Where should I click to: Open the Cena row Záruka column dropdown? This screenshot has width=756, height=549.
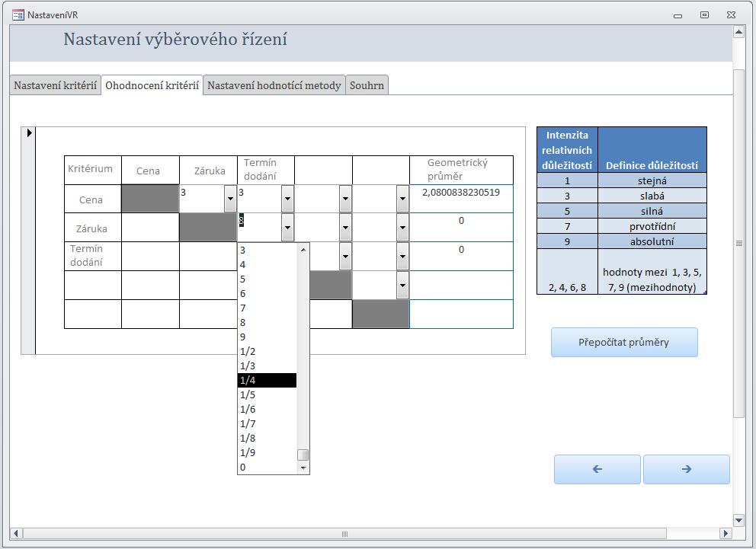click(x=230, y=199)
